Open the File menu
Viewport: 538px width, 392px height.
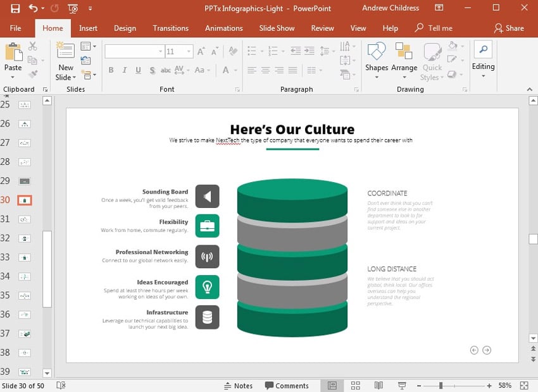[x=15, y=28]
